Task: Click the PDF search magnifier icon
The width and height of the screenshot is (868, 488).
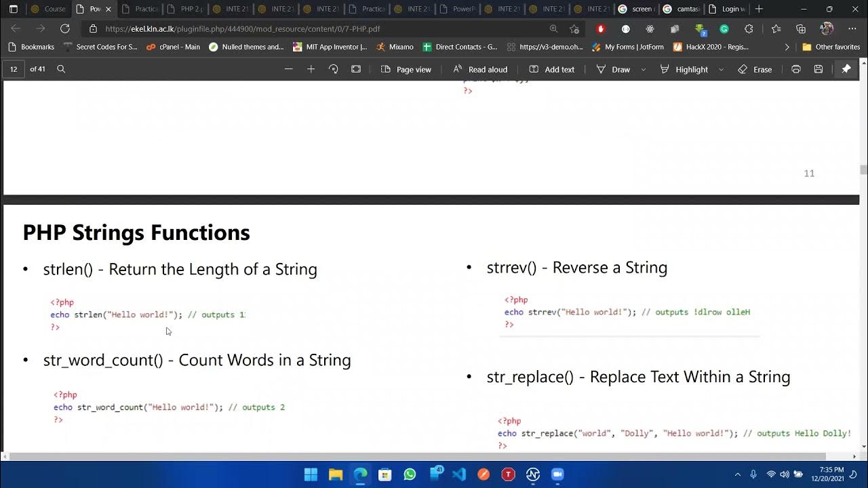Action: tap(61, 69)
